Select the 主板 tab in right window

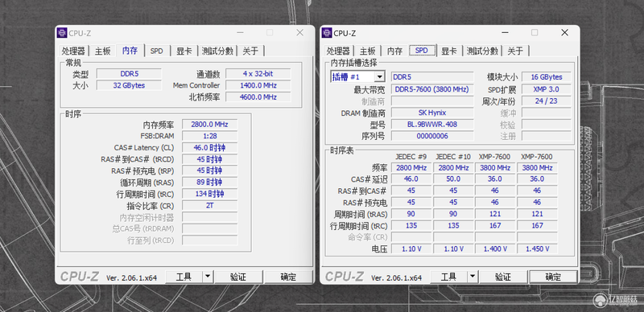click(x=368, y=51)
